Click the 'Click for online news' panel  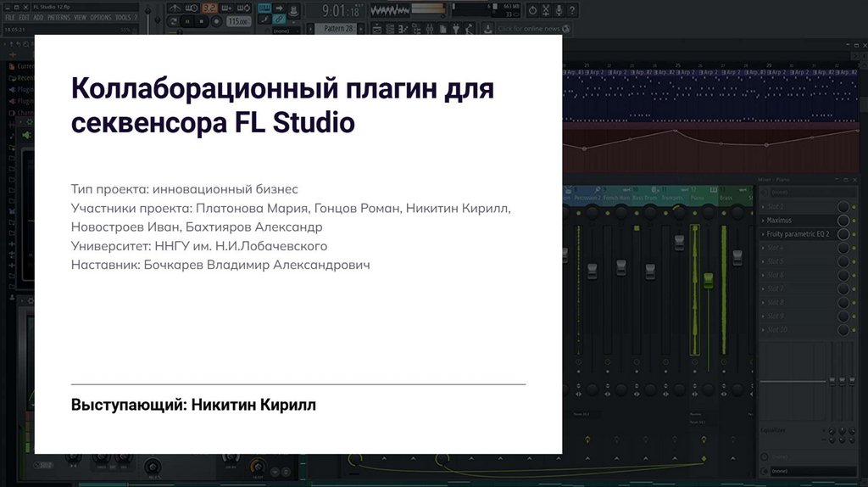[532, 29]
